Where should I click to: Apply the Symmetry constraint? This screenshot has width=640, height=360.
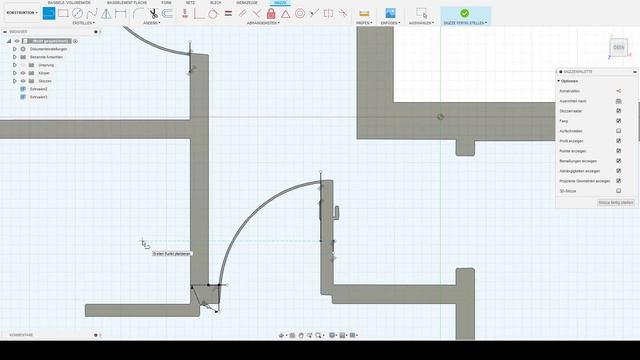pos(328,13)
